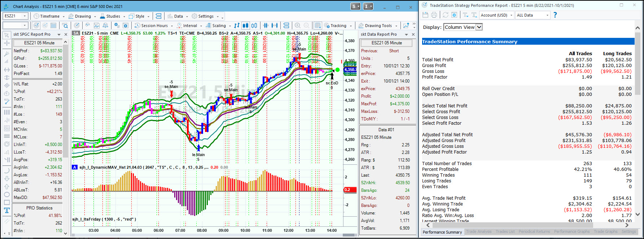This screenshot has width=644, height=239.
Task: Open the Interval menu
Action: click(x=189, y=26)
